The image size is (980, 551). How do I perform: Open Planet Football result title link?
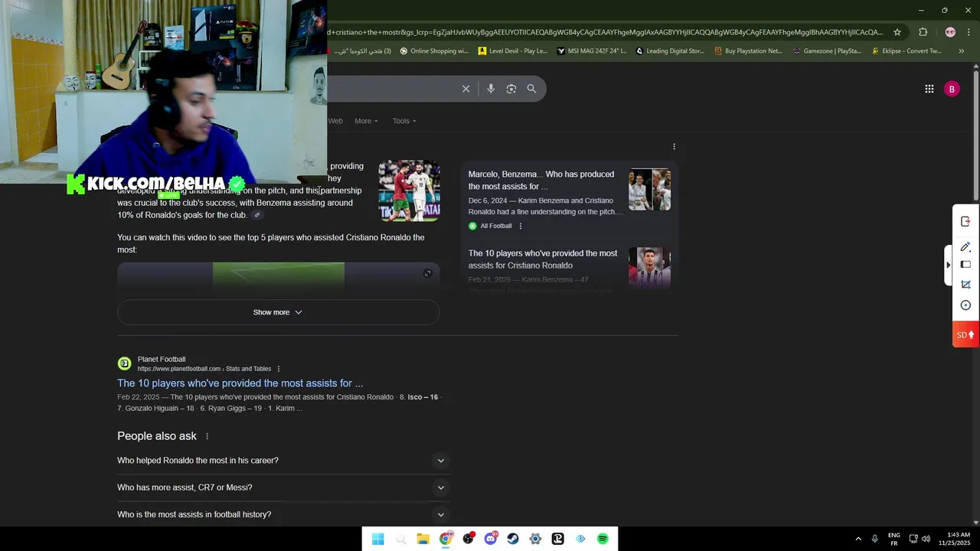240,383
